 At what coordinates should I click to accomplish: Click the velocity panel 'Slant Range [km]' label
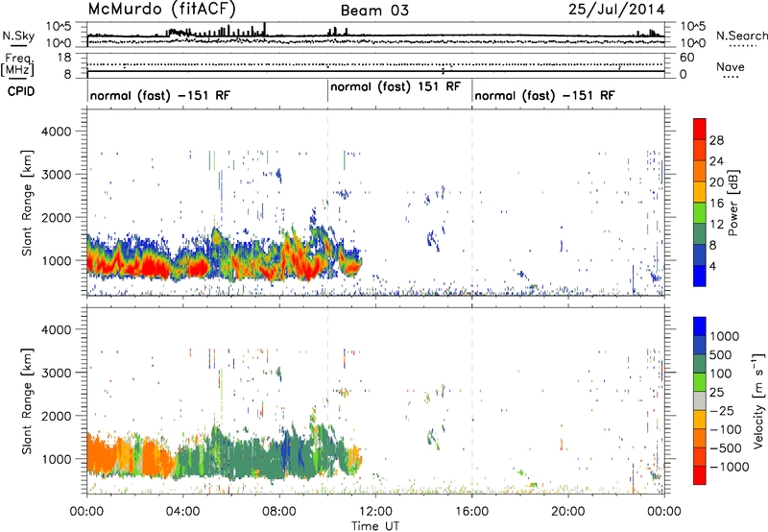28,401
